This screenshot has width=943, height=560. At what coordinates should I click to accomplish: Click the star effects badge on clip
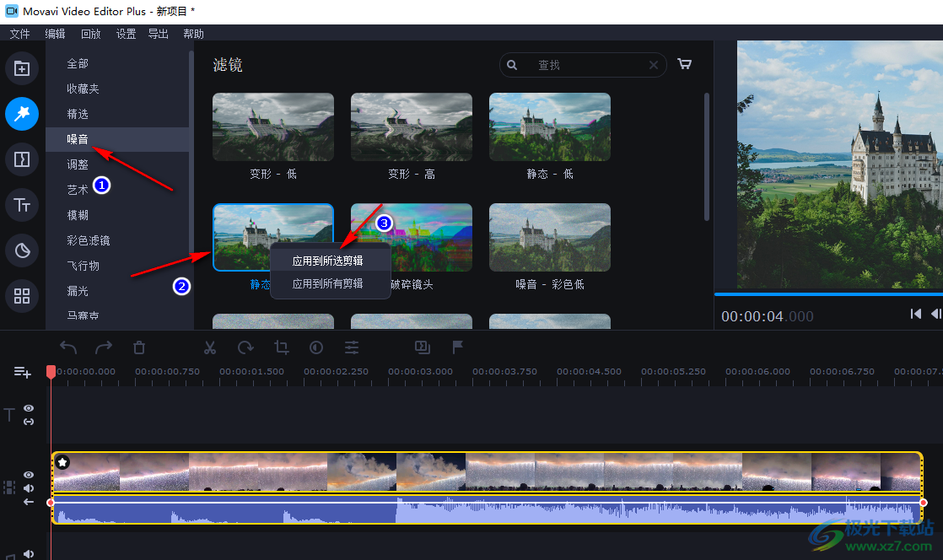pyautogui.click(x=62, y=462)
